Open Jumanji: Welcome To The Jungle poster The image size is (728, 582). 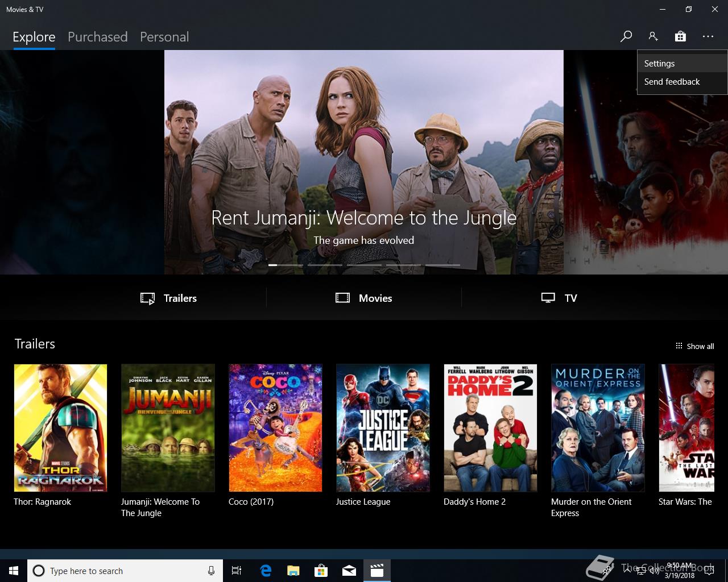pyautogui.click(x=168, y=428)
